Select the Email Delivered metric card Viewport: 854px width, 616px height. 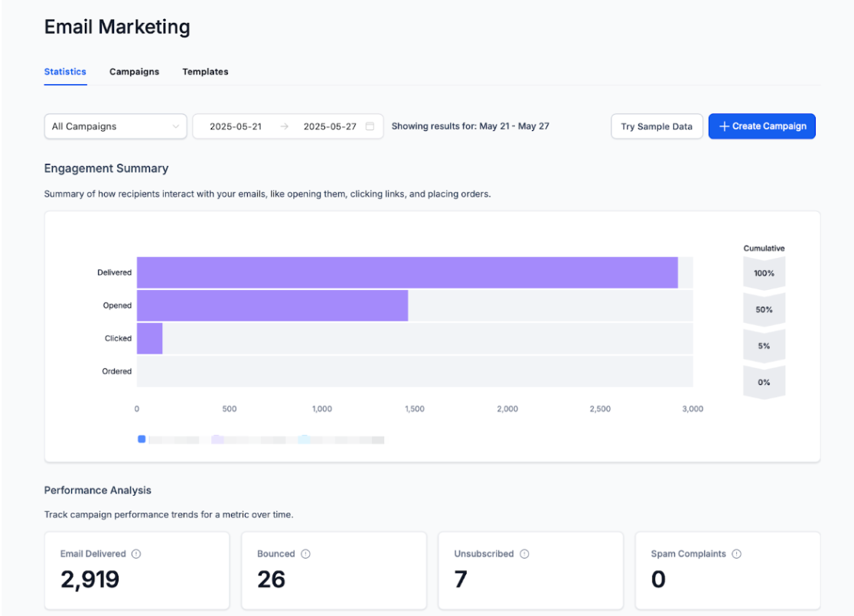[137, 571]
